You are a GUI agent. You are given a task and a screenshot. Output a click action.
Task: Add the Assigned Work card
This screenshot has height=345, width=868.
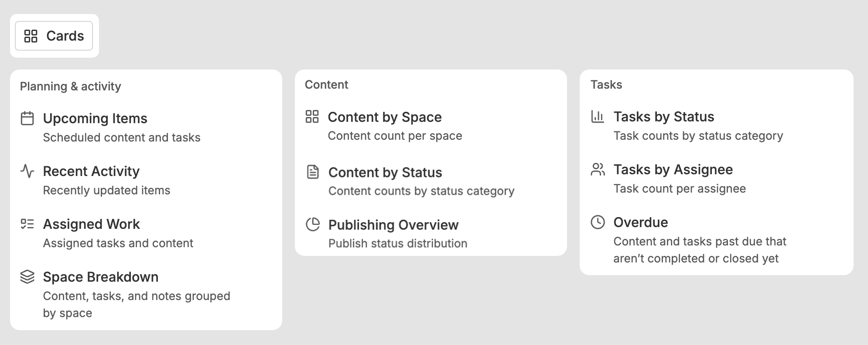pos(91,224)
